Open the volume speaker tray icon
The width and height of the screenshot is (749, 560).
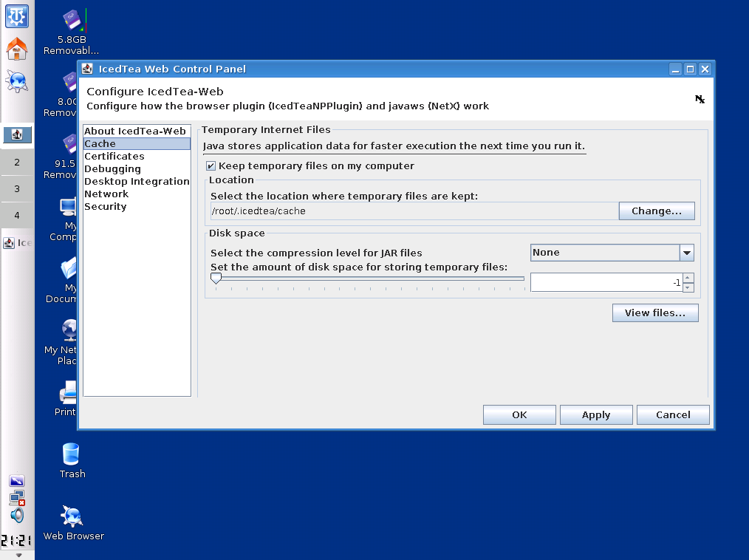tap(17, 515)
